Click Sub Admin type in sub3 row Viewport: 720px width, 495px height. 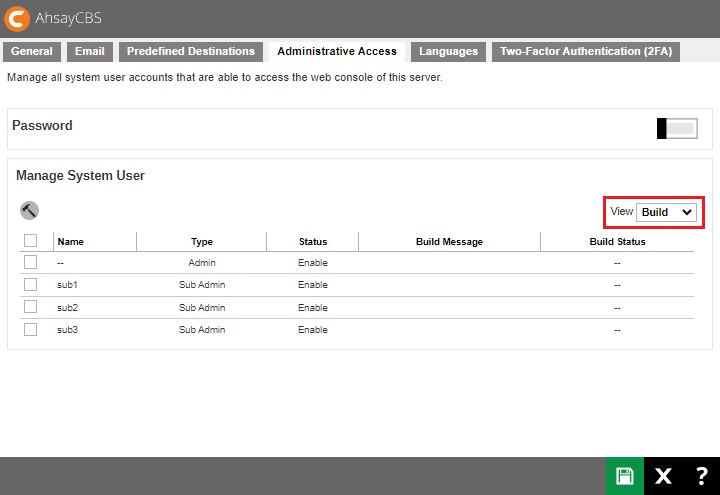[x=202, y=330]
